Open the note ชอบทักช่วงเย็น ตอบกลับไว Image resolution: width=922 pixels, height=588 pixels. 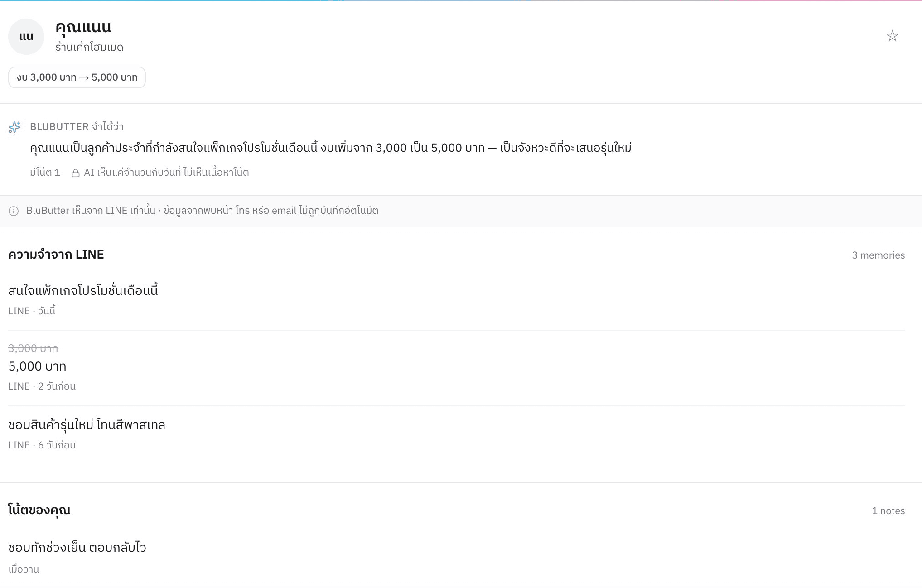click(x=77, y=548)
